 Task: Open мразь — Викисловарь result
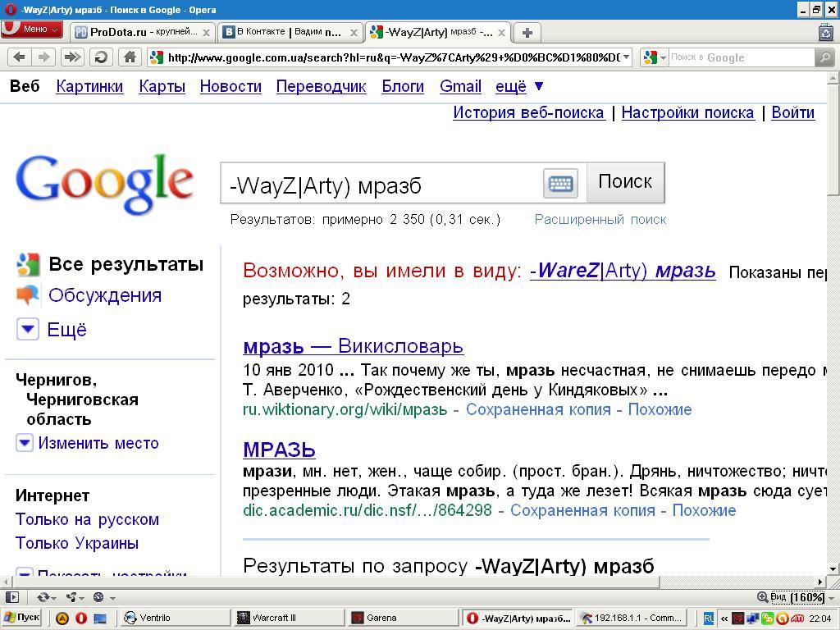(x=353, y=346)
